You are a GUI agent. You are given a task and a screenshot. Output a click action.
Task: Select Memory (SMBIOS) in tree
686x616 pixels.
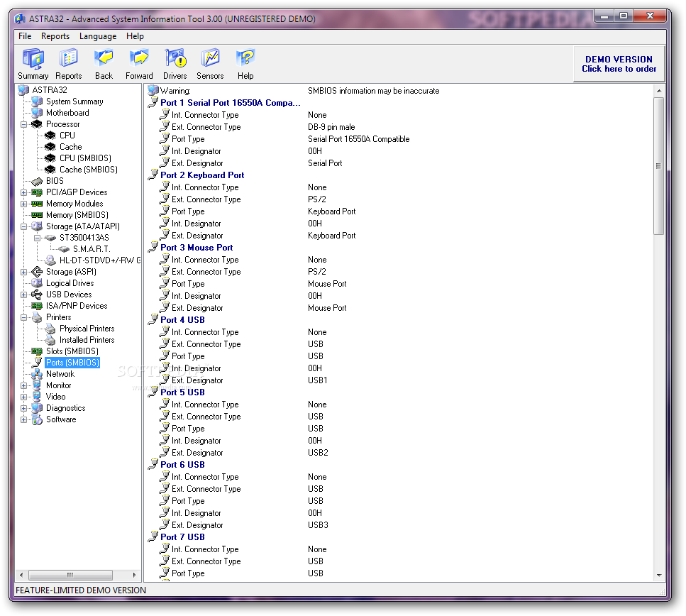tap(77, 215)
